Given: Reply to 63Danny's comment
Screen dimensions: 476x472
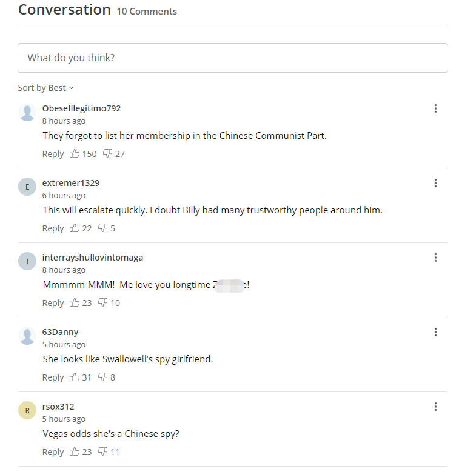Looking at the screenshot, I should (53, 377).
